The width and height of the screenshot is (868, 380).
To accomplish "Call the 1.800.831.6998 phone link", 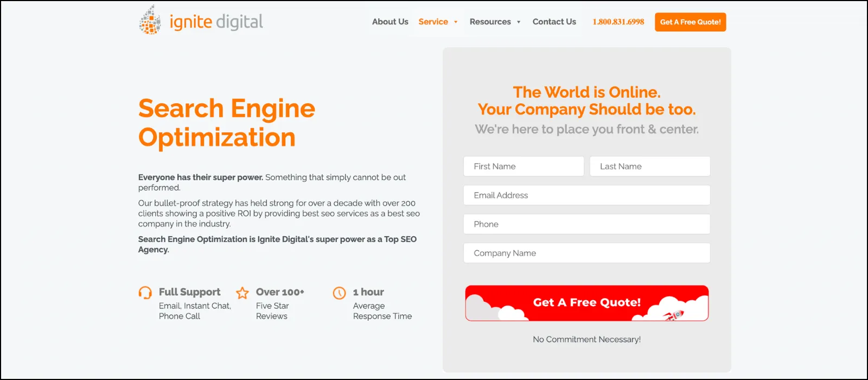I will pyautogui.click(x=618, y=22).
